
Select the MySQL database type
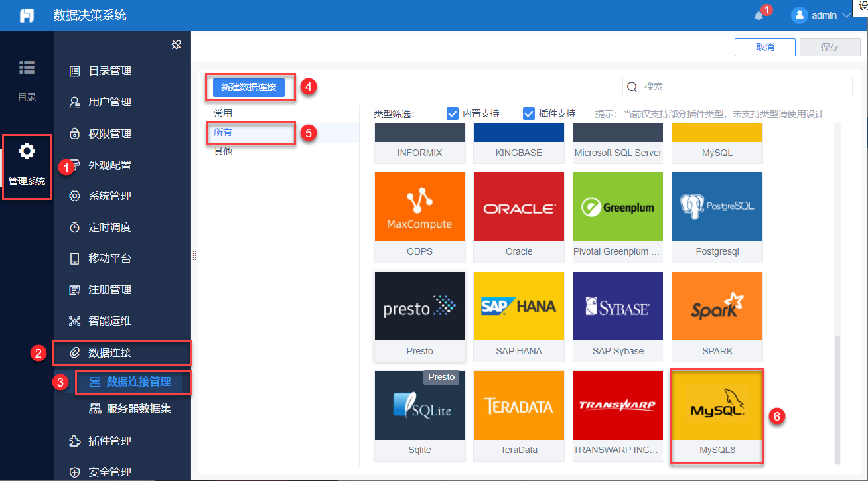coord(717,143)
